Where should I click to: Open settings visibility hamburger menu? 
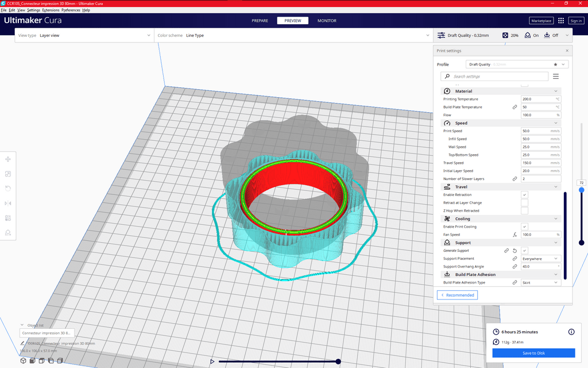pyautogui.click(x=556, y=76)
